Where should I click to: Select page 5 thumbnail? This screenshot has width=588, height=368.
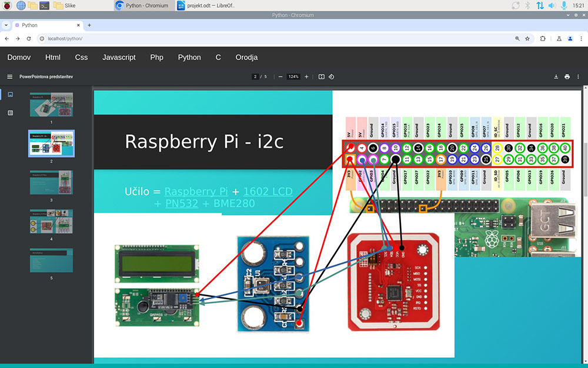(51, 260)
